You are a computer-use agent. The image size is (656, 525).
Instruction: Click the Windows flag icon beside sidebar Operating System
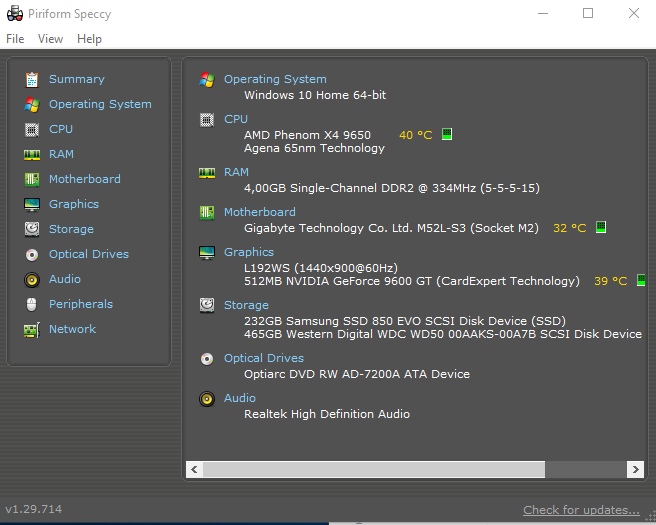[32, 105]
